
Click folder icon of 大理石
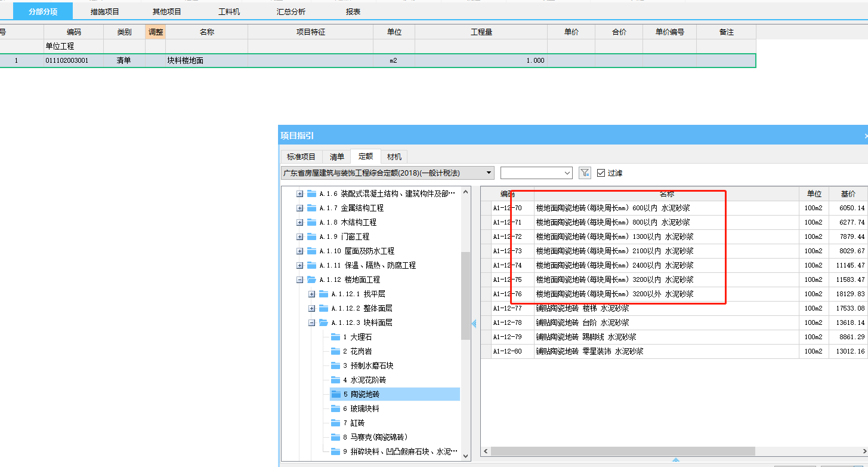pos(336,337)
